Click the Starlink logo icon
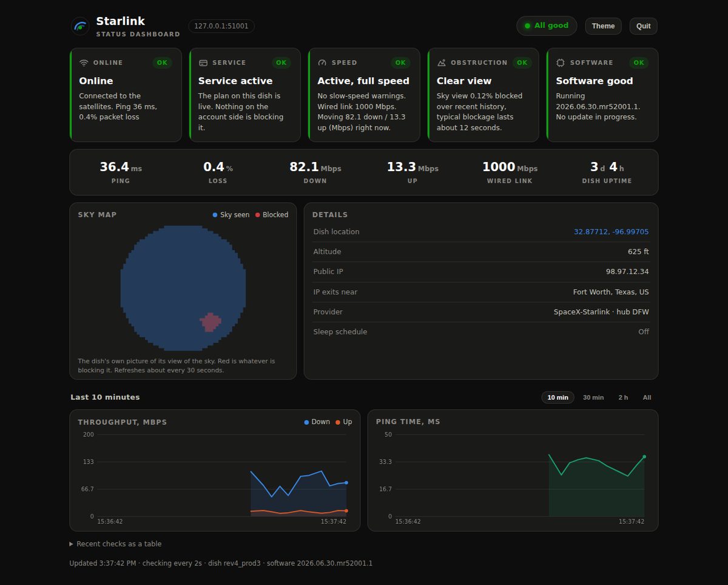 pos(80,26)
